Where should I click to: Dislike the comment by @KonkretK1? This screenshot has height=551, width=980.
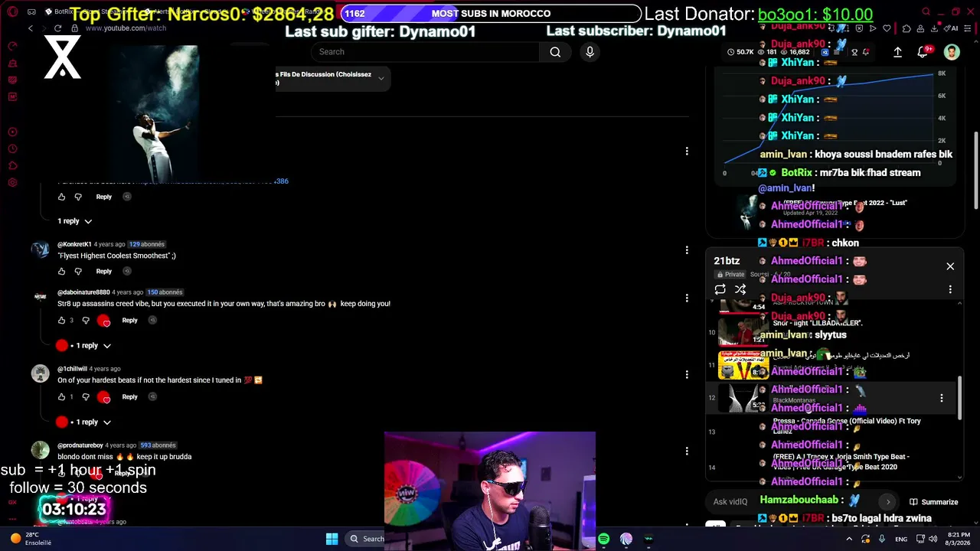pyautogui.click(x=78, y=271)
